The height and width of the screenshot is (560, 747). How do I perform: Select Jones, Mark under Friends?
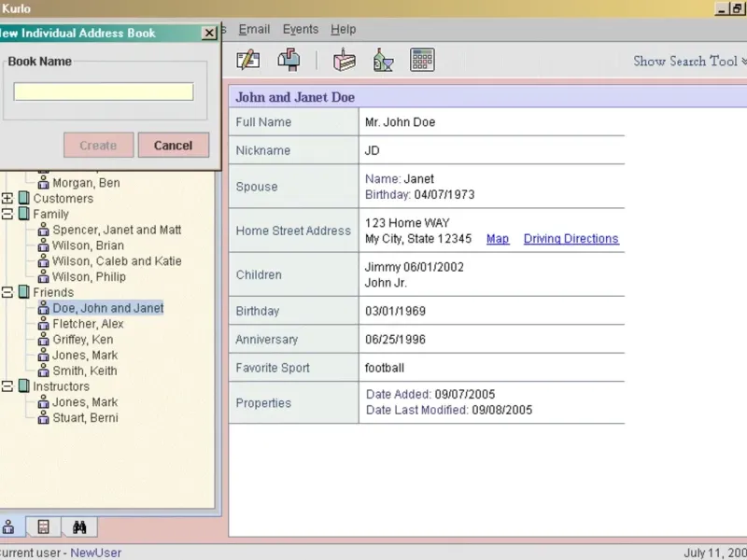click(85, 356)
